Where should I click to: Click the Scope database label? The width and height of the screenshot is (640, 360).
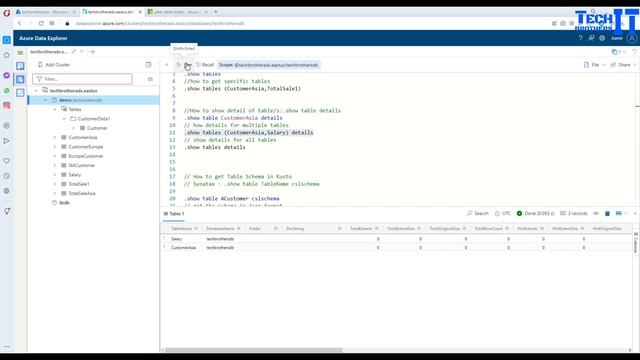(x=269, y=65)
